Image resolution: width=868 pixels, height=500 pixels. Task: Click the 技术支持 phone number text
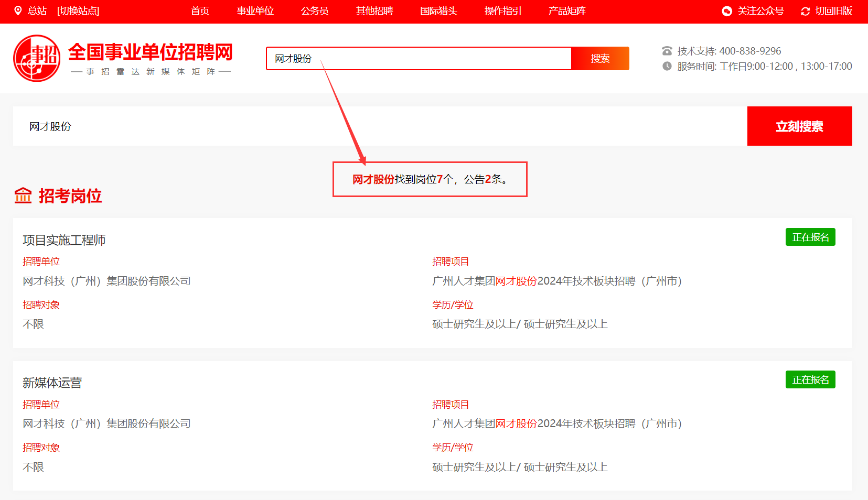point(729,51)
